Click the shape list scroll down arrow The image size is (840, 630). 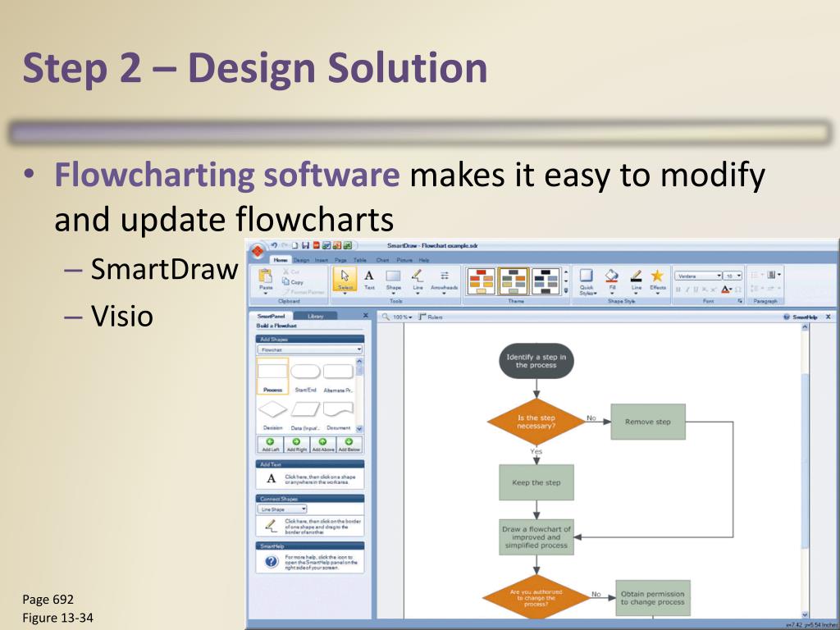(x=359, y=428)
